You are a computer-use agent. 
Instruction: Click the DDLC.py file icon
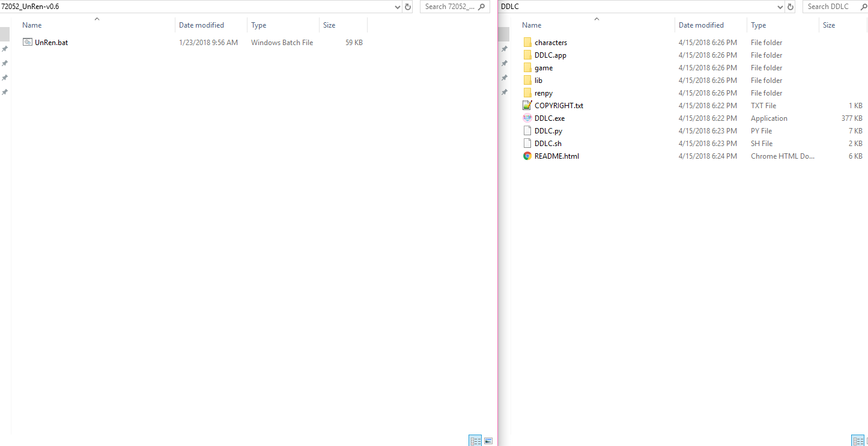point(527,130)
